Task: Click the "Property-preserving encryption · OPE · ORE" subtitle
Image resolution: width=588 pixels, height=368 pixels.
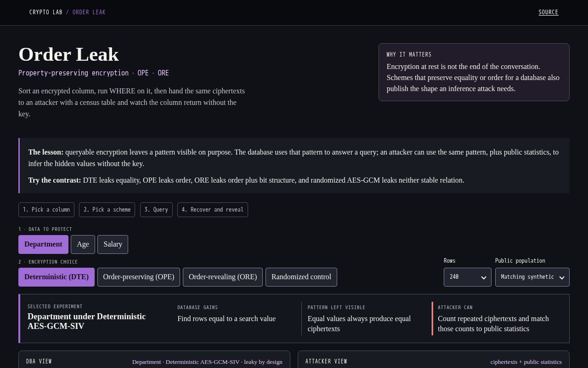Action: (94, 73)
